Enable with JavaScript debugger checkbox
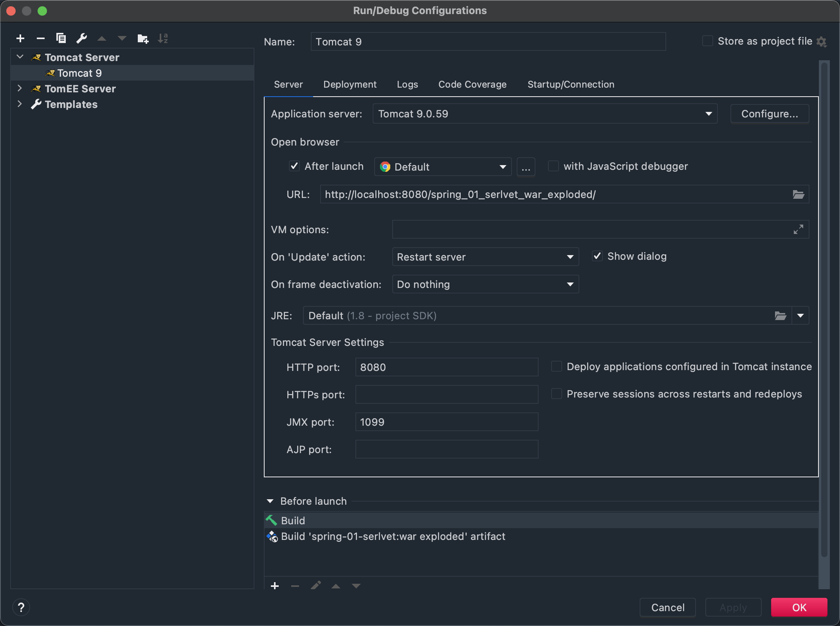 point(553,166)
